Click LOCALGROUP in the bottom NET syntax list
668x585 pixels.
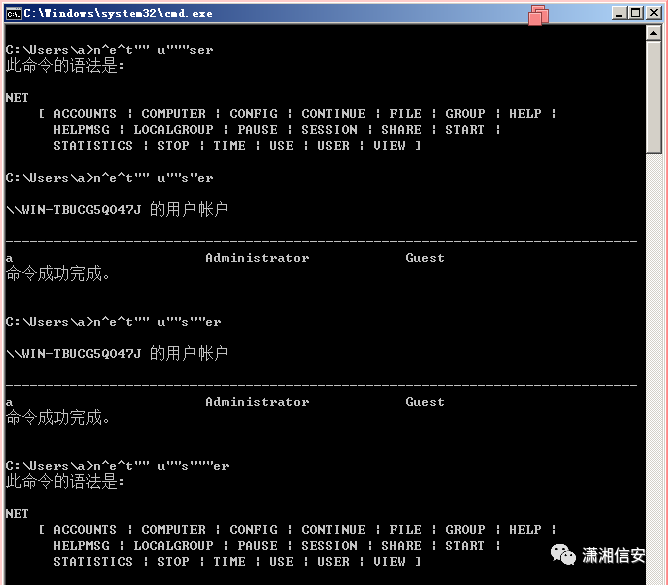pos(173,545)
